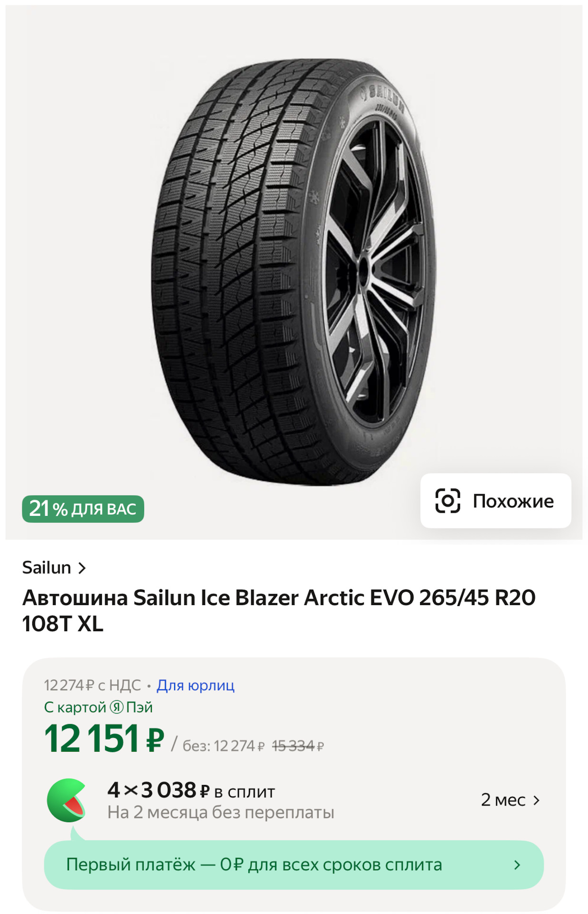Click the '12 274 ₽ с НДС' text
588x914 pixels.
tap(92, 685)
